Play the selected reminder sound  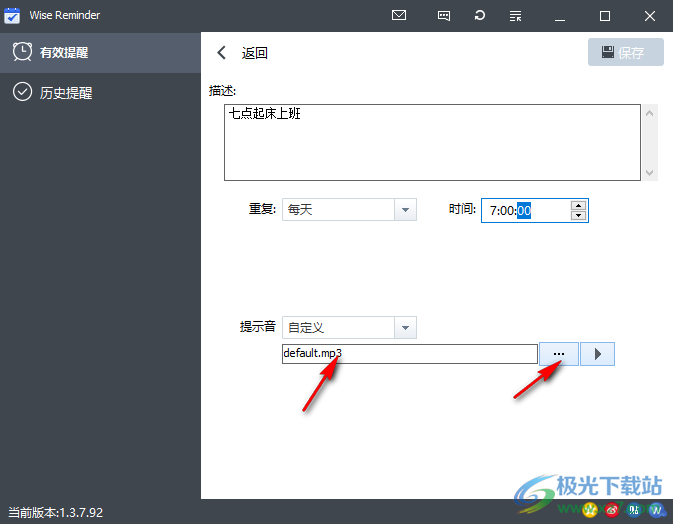pyautogui.click(x=597, y=354)
